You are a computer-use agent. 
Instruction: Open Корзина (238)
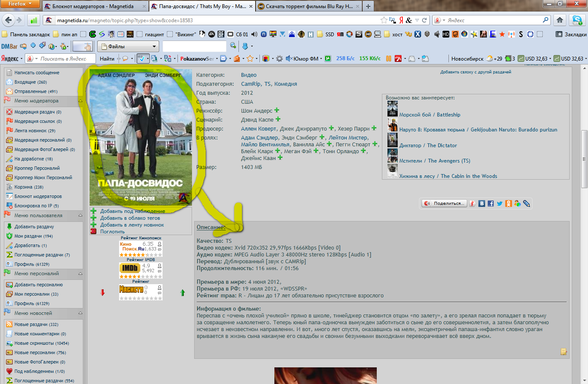coord(29,187)
